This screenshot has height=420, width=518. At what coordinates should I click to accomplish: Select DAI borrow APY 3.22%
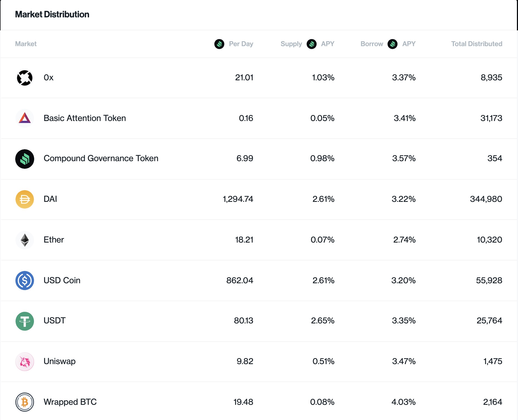[x=403, y=199]
